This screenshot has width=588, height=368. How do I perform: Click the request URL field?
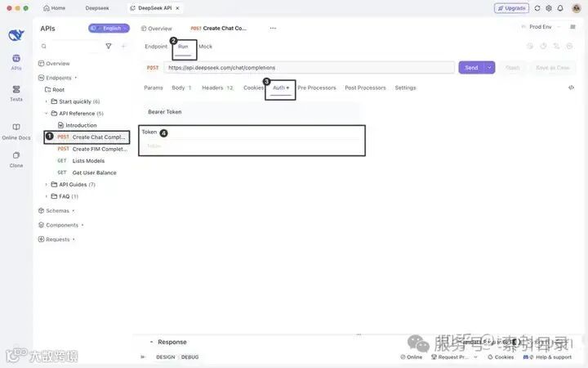309,68
